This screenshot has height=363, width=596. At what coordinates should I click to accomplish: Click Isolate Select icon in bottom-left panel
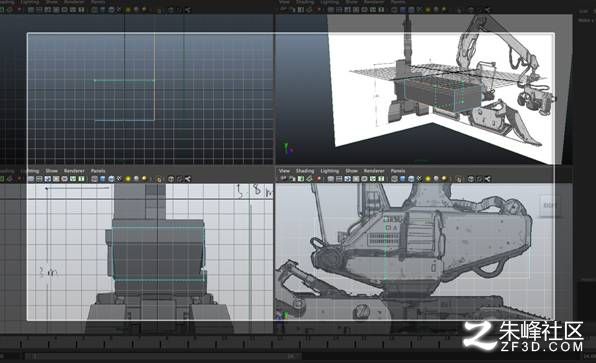[159, 179]
